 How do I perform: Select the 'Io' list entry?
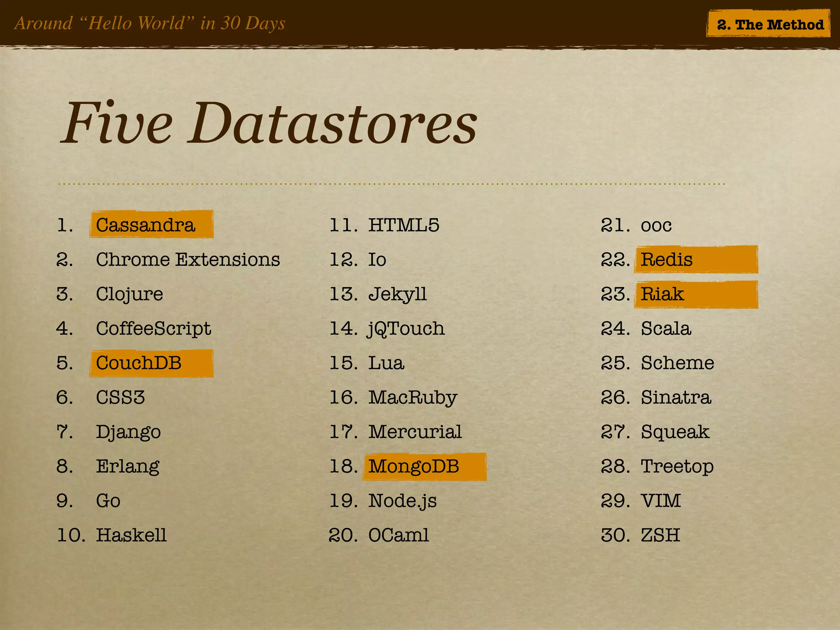click(377, 259)
